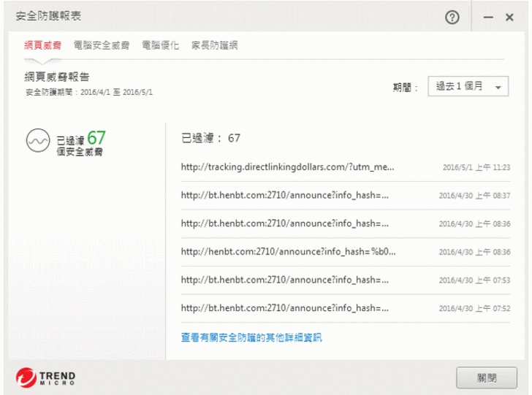532x395 pixels.
Task: Click the bt.henbt.com entry from 上午 08:36
Action: (285, 223)
